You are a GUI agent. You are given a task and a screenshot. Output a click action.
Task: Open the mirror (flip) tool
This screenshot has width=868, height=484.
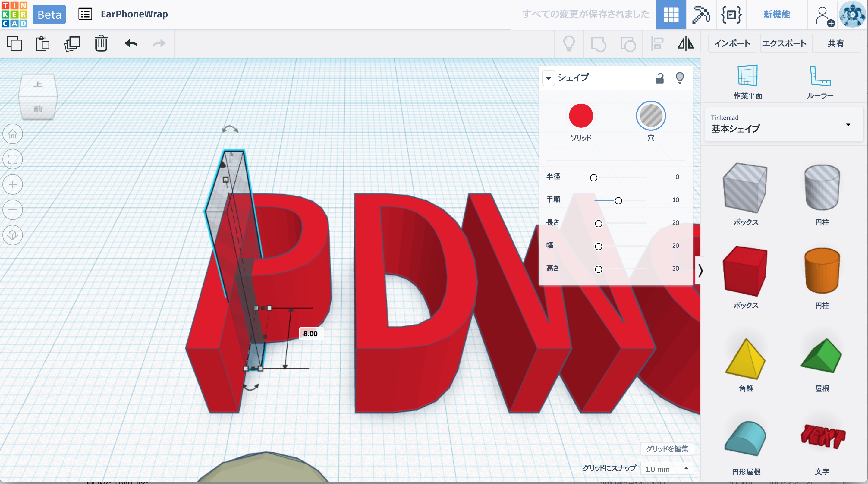[686, 43]
